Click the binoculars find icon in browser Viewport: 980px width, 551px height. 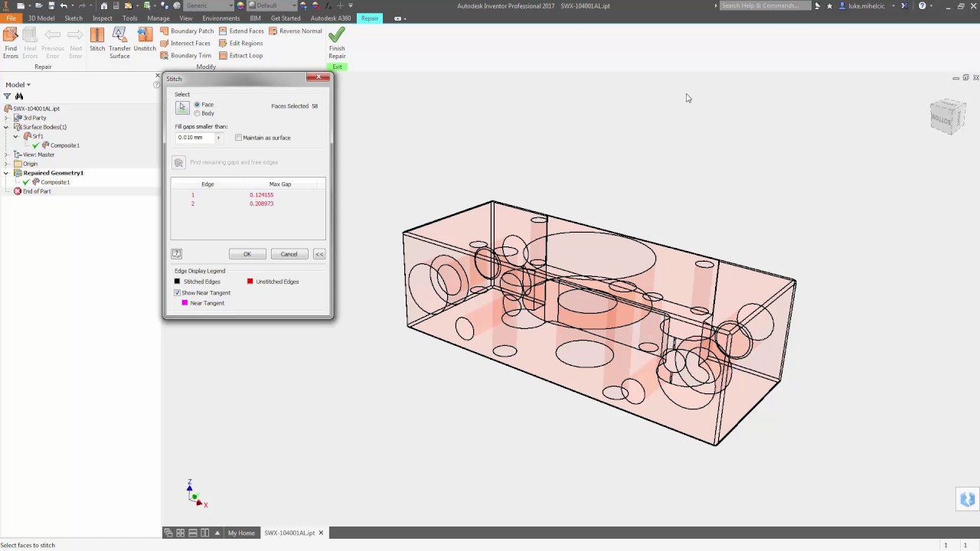(19, 96)
